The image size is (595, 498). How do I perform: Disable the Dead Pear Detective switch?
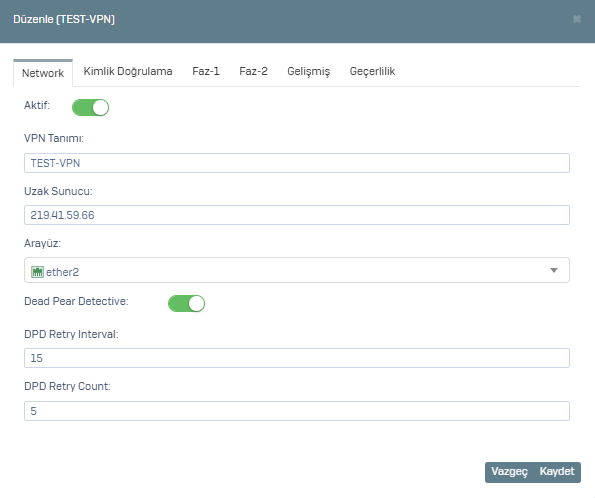186,303
